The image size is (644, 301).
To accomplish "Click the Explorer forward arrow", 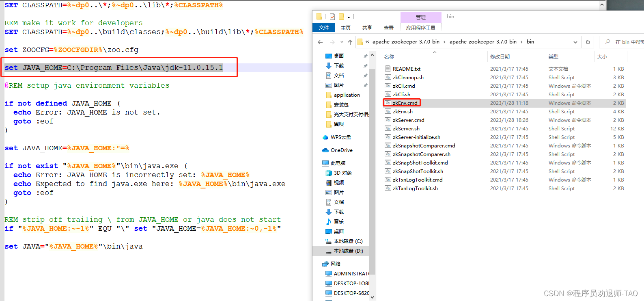I will [332, 42].
